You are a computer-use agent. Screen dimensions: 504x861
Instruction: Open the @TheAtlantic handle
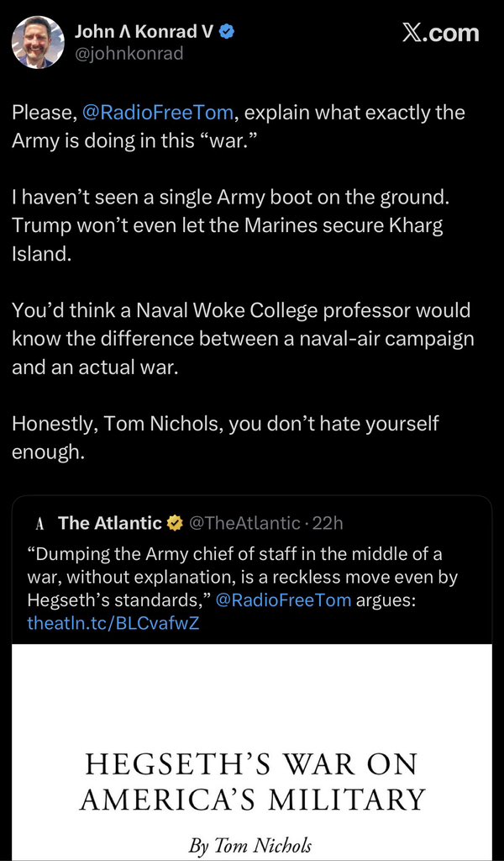tap(244, 523)
